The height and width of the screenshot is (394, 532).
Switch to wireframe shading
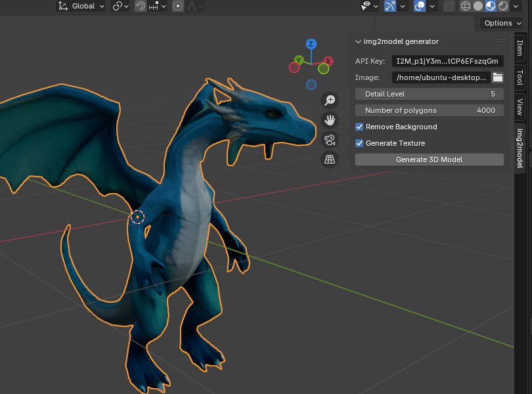466,6
